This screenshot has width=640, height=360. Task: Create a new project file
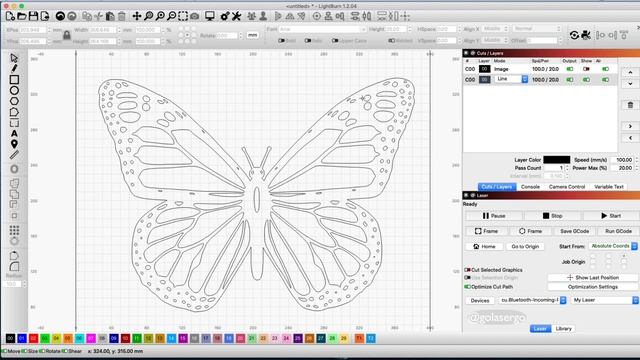(x=10, y=16)
